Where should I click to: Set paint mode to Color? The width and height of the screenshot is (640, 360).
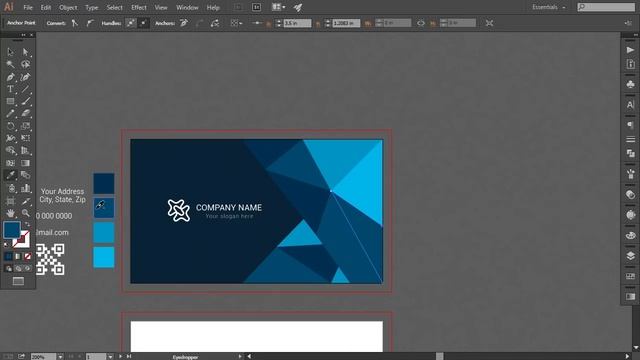[9, 256]
